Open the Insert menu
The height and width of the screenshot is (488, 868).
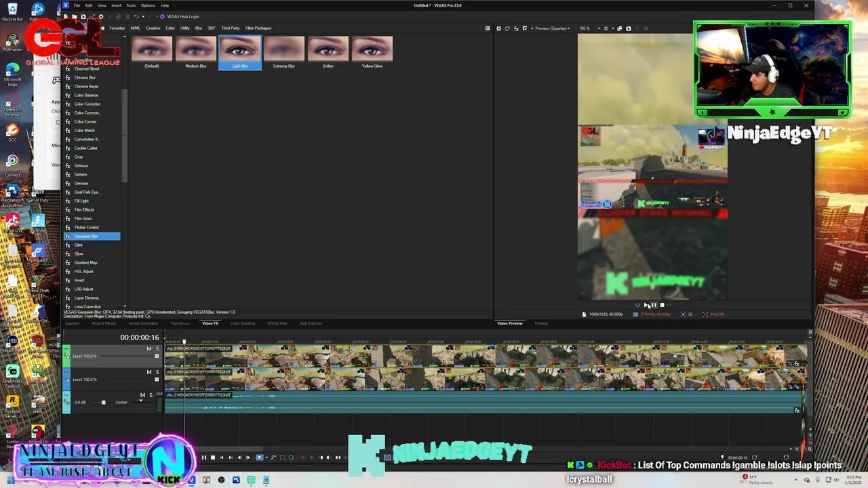(116, 5)
